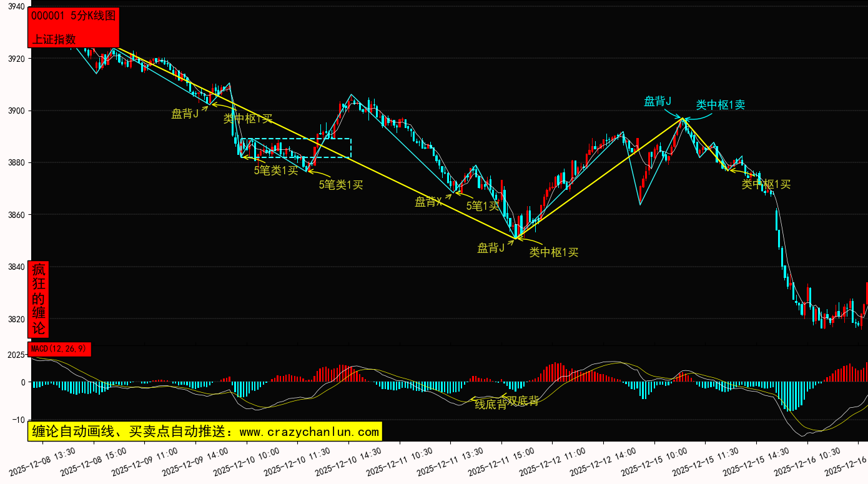Click the vertical 疯狂的缠论 red badge

39,299
